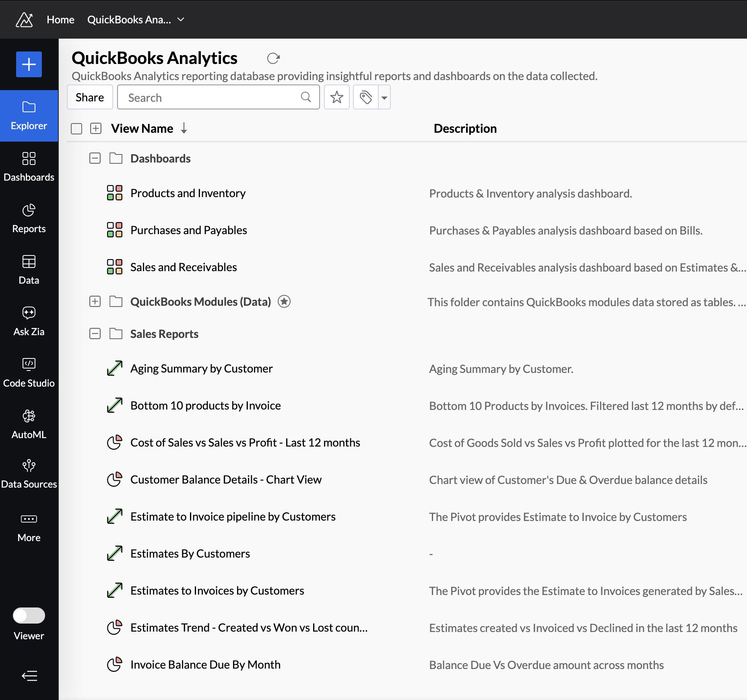The height and width of the screenshot is (700, 747).
Task: Open Data Sources in the sidebar
Action: tap(29, 474)
